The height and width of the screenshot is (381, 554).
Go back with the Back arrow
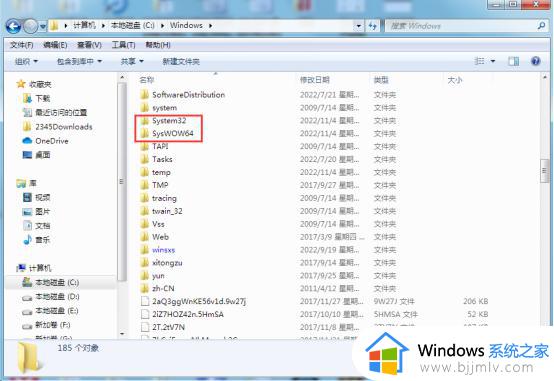tap(13, 26)
